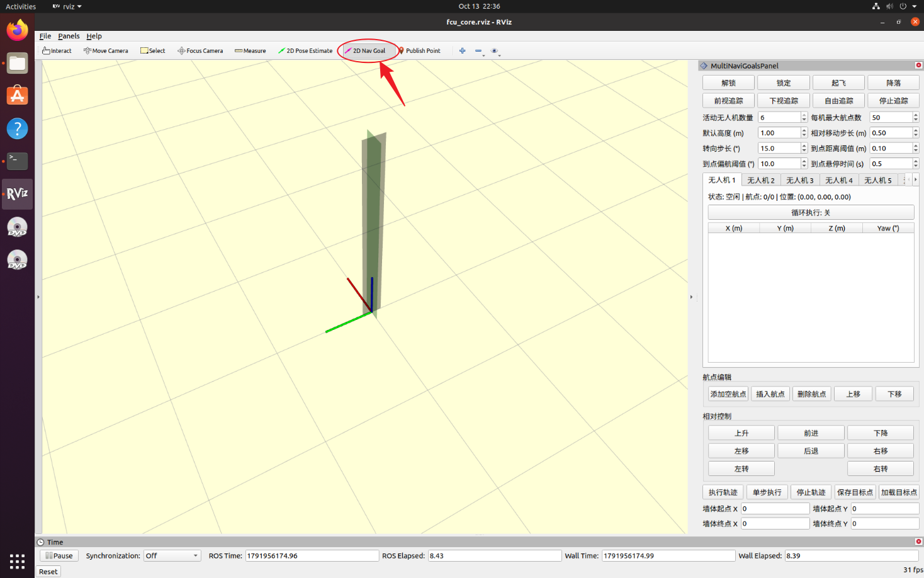Click the 添加空航点 button
Viewport: 924px width, 578px height.
pos(728,394)
